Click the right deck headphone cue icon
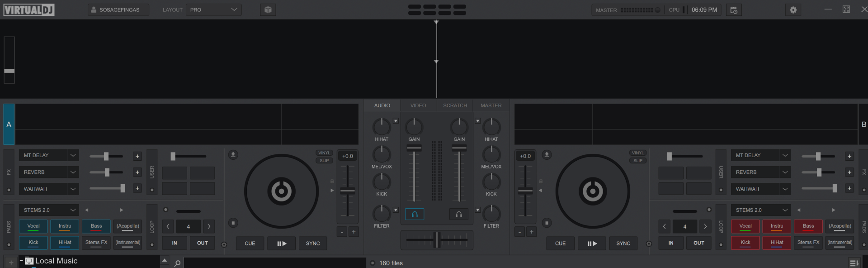Viewport: 868px width, 268px height. (458, 214)
